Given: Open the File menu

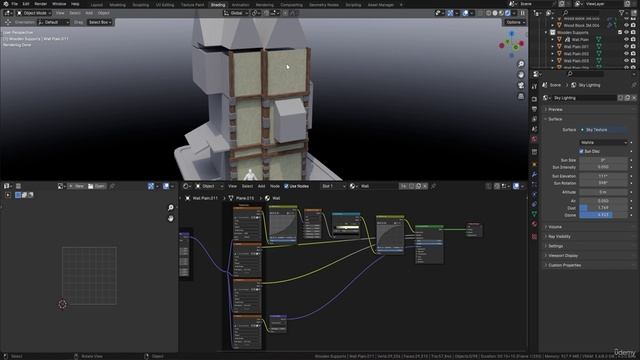Looking at the screenshot, I should (15, 4).
